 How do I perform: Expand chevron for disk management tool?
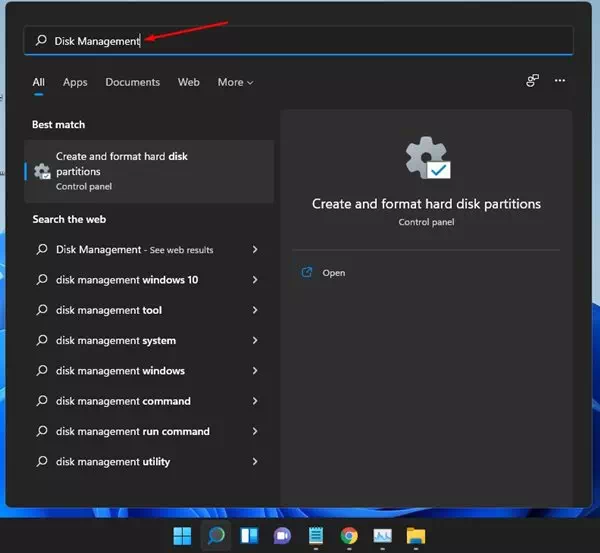tap(255, 310)
